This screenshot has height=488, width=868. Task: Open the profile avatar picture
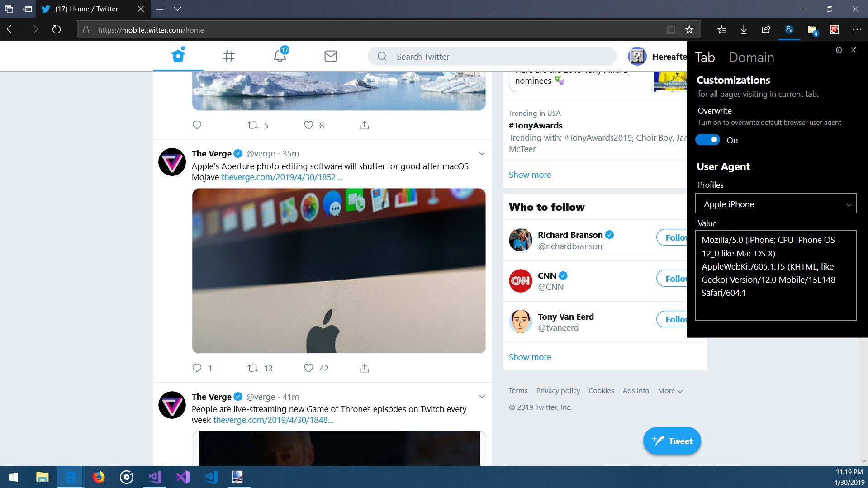coord(637,57)
